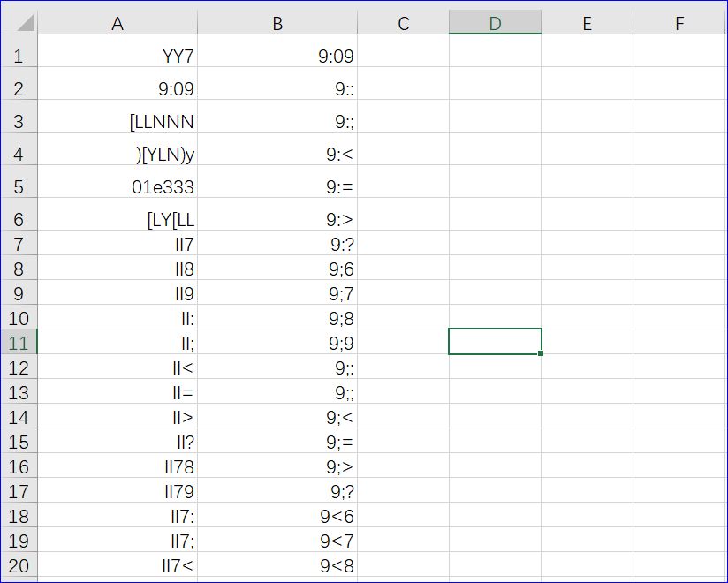Click cell containing II9

point(118,294)
